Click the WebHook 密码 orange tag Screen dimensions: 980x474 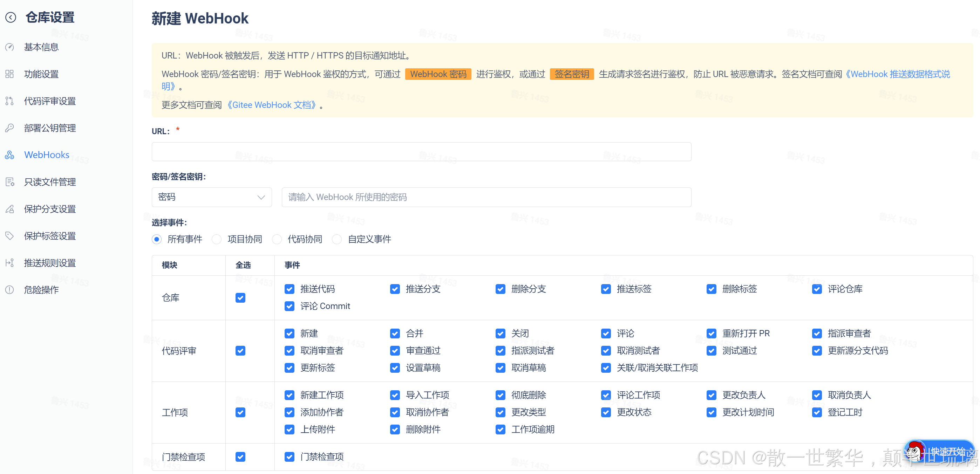tap(438, 74)
